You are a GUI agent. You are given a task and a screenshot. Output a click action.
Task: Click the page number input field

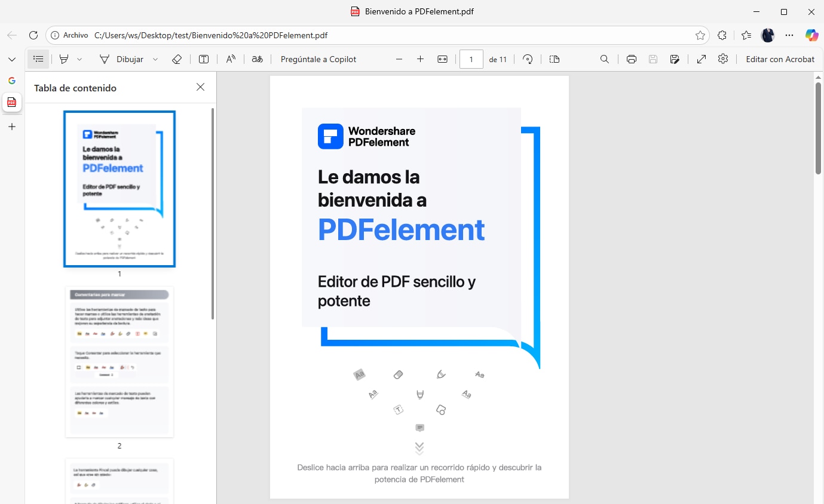(471, 59)
